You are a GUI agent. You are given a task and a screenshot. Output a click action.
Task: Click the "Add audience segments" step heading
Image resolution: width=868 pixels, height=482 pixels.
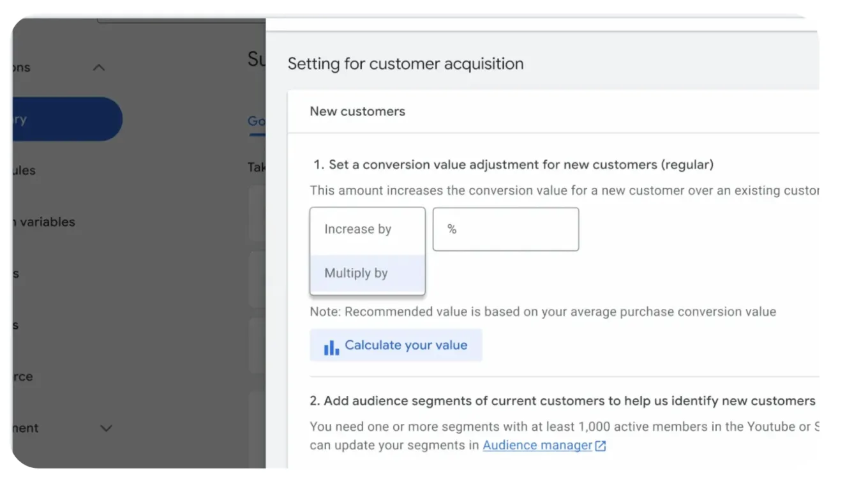pos(562,401)
